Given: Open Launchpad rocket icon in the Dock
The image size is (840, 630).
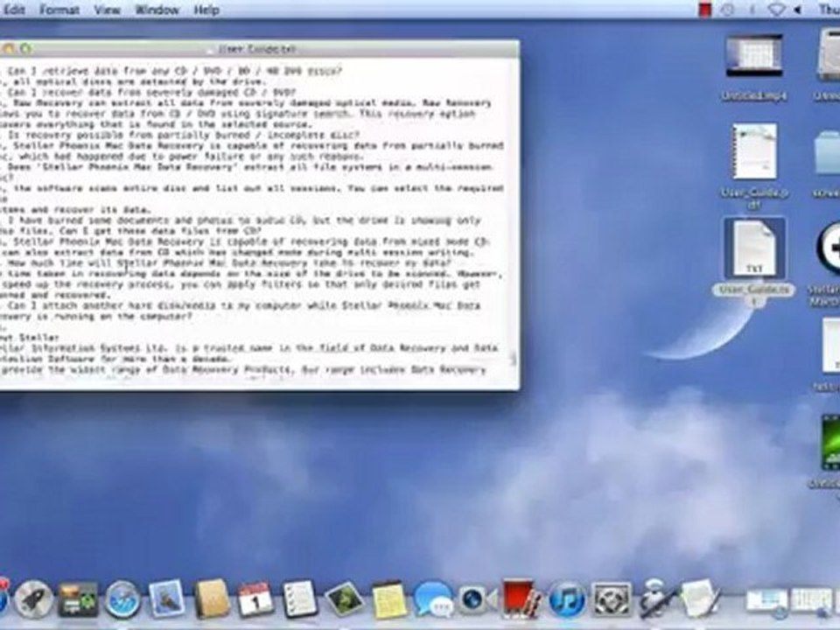Looking at the screenshot, I should pyautogui.click(x=33, y=599).
